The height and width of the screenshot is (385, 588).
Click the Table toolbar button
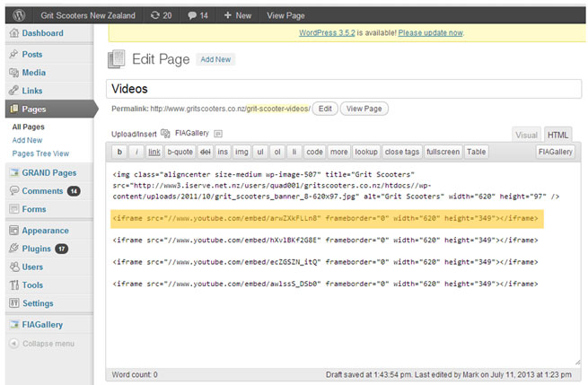[477, 152]
